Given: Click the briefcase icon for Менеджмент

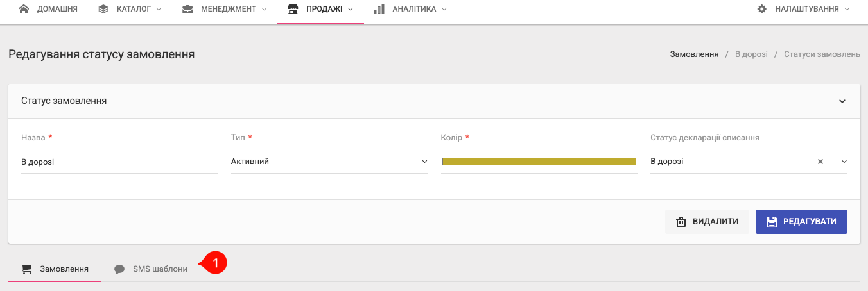Looking at the screenshot, I should [x=188, y=9].
